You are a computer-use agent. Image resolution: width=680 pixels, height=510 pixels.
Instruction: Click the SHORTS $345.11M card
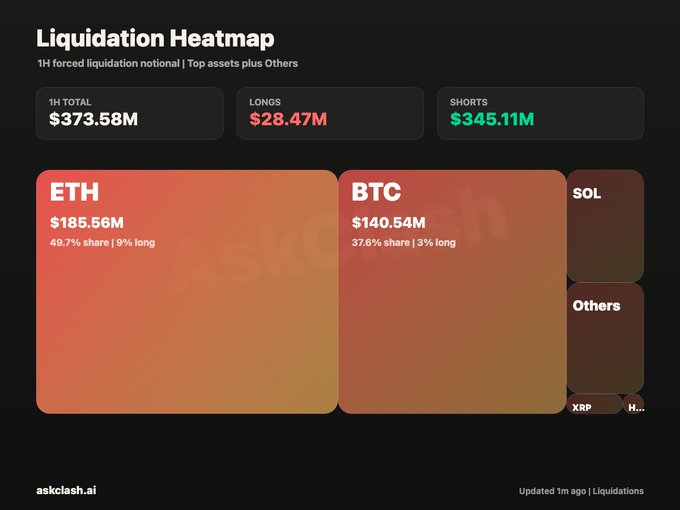540,113
